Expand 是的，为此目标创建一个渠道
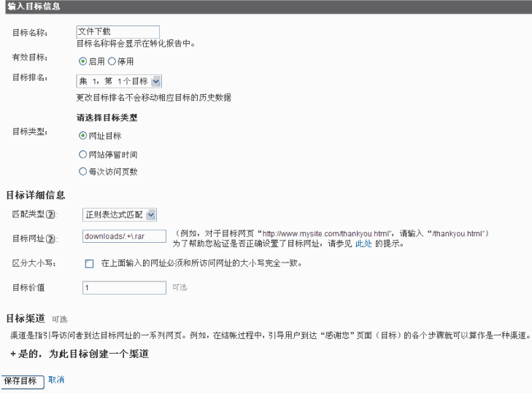The width and height of the screenshot is (532, 393). (x=80, y=354)
